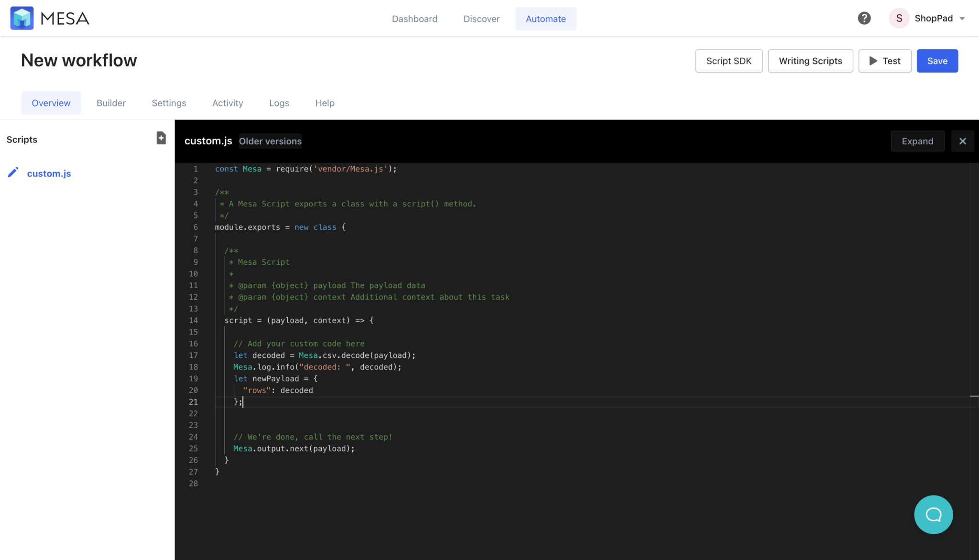
Task: Navigate to the Dashboard page
Action: click(414, 19)
